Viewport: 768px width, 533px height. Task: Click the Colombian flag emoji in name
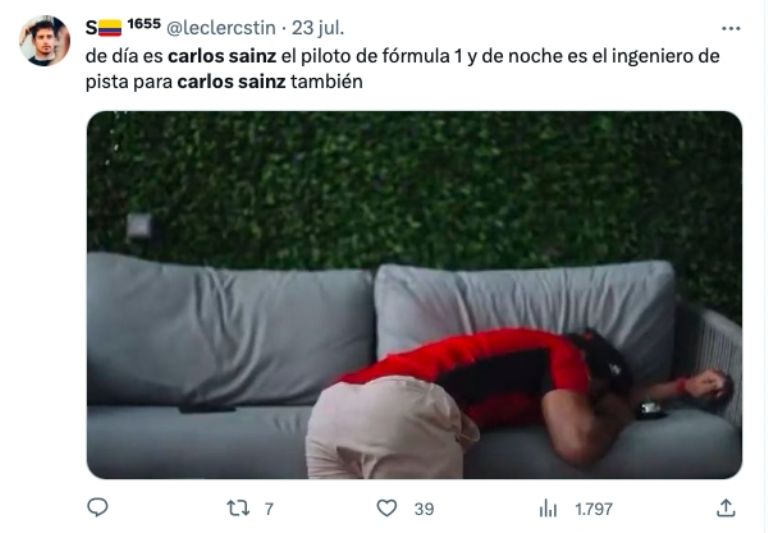coord(110,28)
